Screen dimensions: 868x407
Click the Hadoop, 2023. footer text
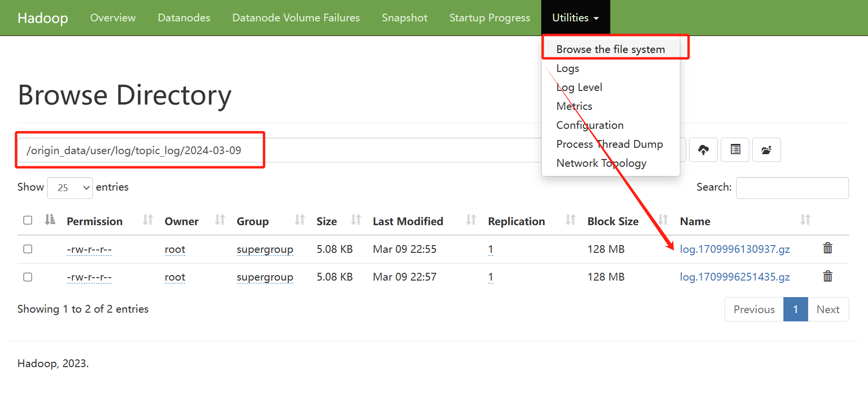[x=53, y=364]
